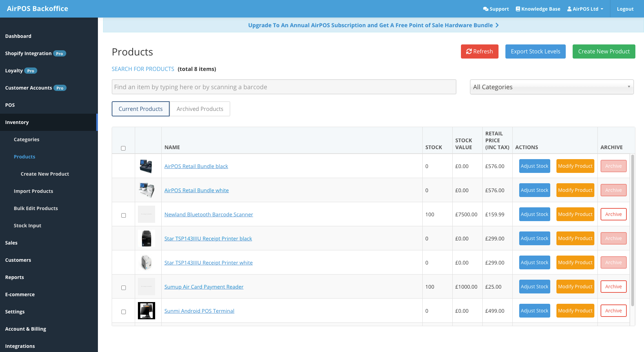This screenshot has width=644, height=352.
Task: Click Create New Product in sidebar
Action: [x=45, y=174]
